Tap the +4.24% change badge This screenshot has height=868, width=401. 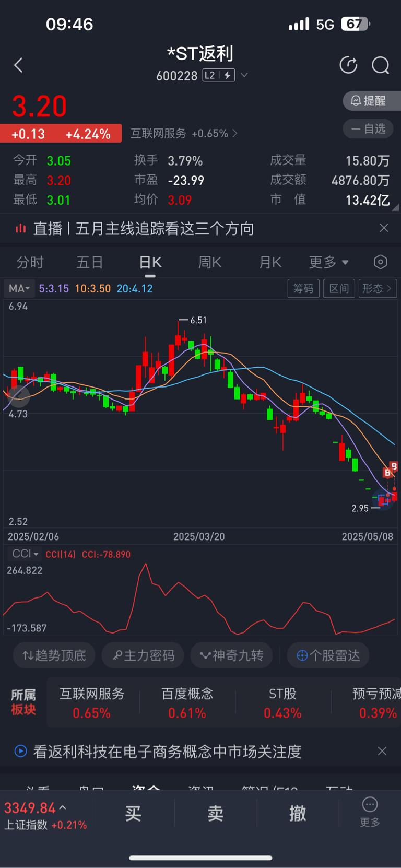88,134
